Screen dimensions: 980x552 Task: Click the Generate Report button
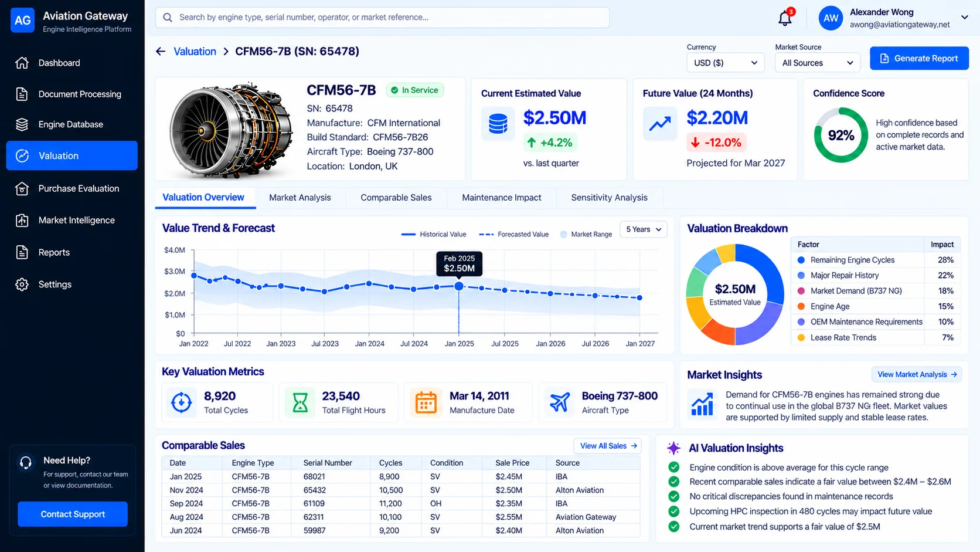coord(919,58)
